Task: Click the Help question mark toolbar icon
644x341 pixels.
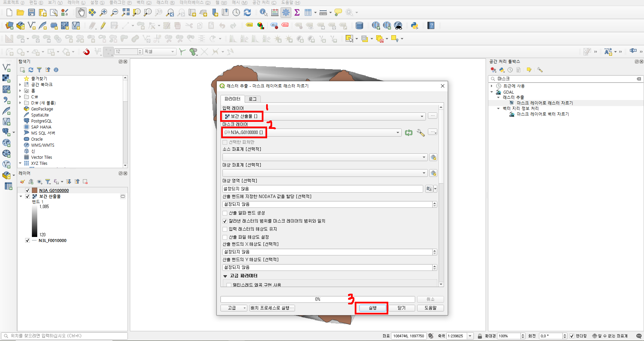Action: [431, 26]
